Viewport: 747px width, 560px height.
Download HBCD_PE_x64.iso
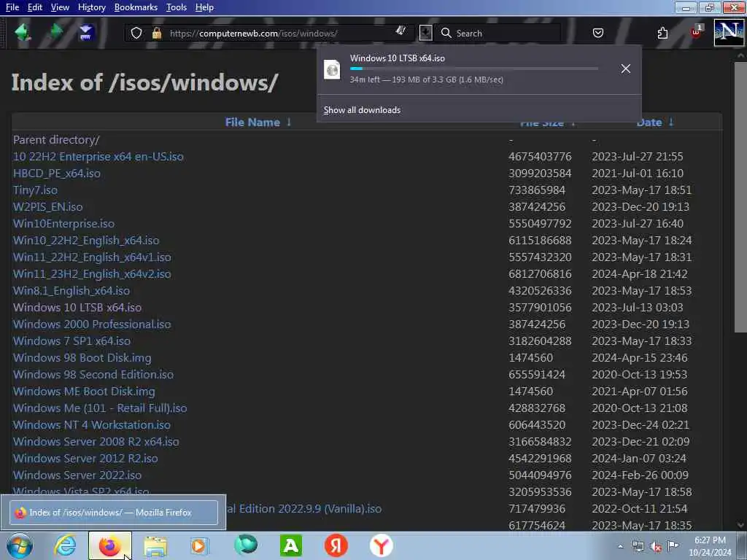tap(57, 174)
